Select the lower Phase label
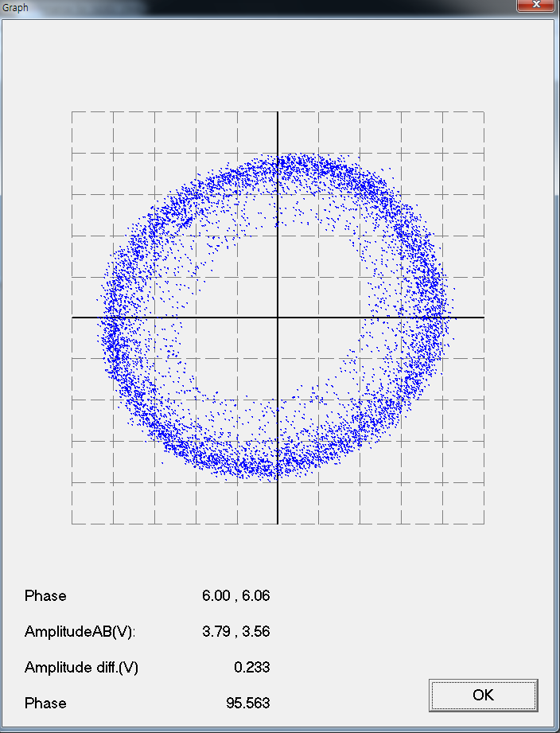 [45, 704]
